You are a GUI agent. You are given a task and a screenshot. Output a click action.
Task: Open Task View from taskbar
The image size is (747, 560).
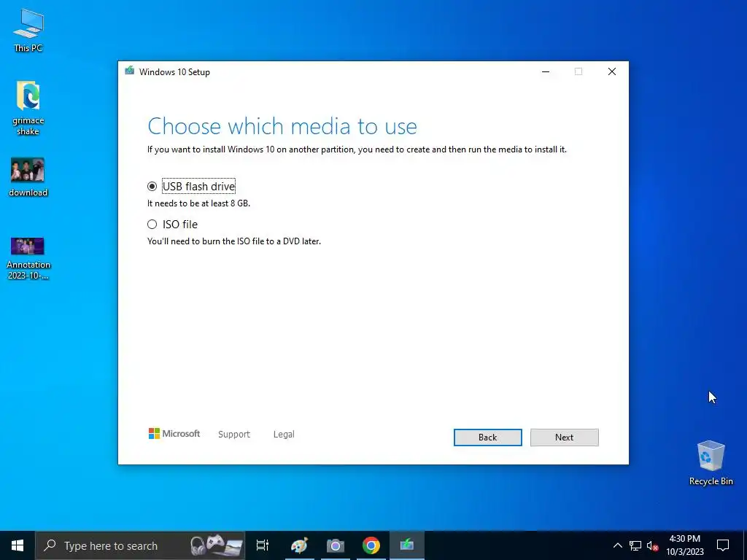263,545
